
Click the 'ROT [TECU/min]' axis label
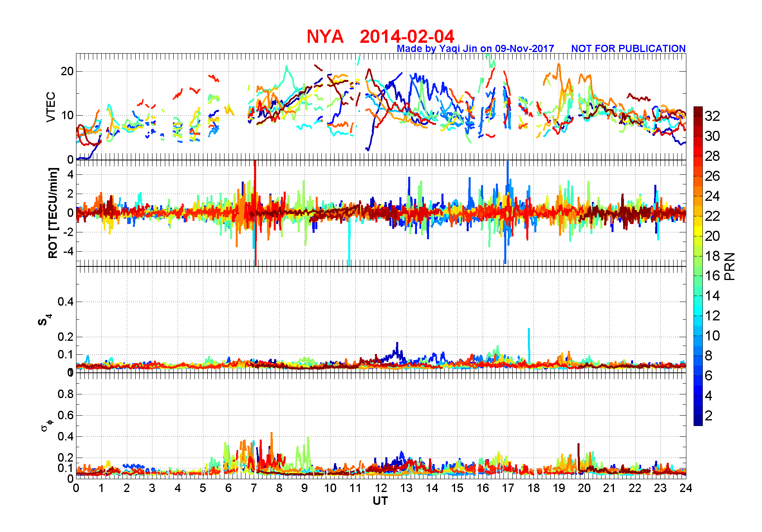53,213
